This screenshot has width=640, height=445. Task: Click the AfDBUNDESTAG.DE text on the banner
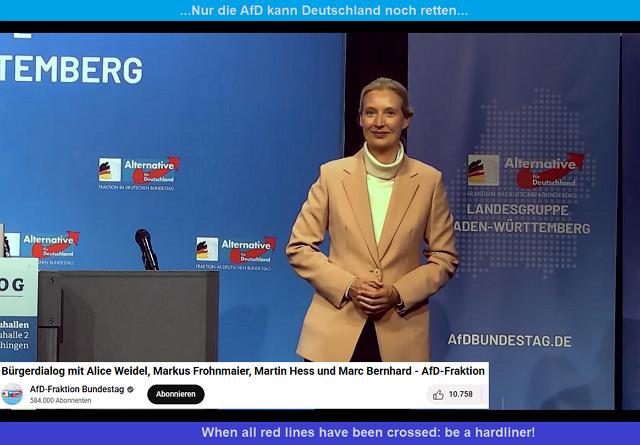(x=509, y=340)
